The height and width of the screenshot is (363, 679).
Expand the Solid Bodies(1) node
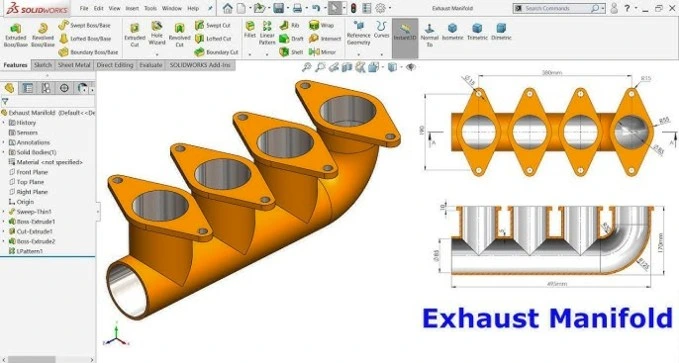[4, 152]
